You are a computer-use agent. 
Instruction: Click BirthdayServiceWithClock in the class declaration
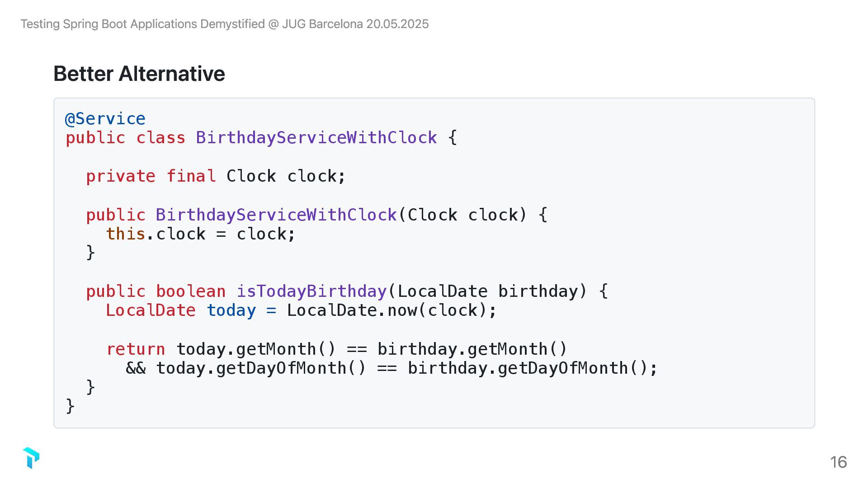click(x=316, y=138)
